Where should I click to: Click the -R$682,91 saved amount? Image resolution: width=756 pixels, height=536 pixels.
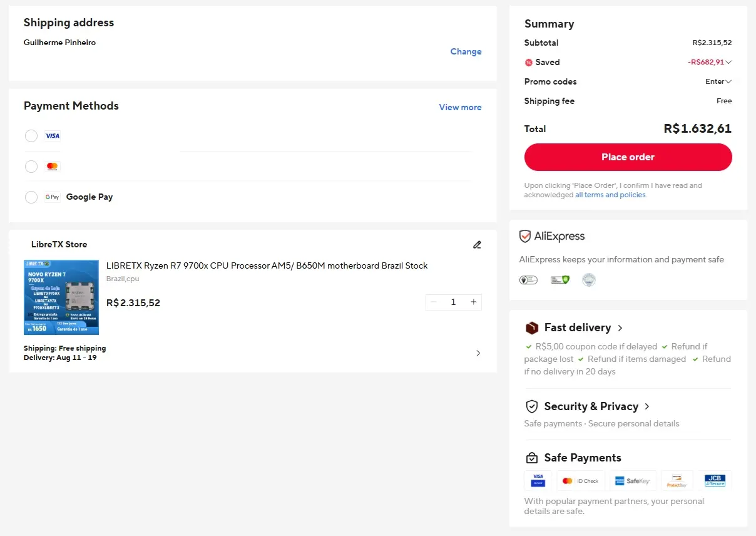(x=705, y=62)
